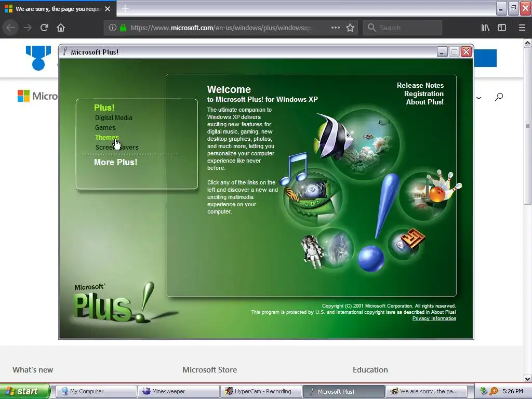This screenshot has height=399, width=532.
Task: Open the Plus! heading section
Action: point(104,108)
